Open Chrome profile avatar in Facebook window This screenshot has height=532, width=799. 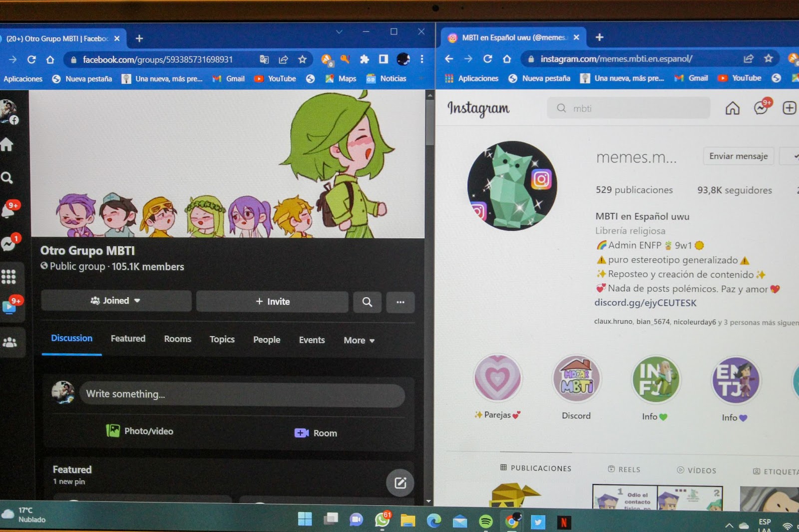click(x=403, y=59)
